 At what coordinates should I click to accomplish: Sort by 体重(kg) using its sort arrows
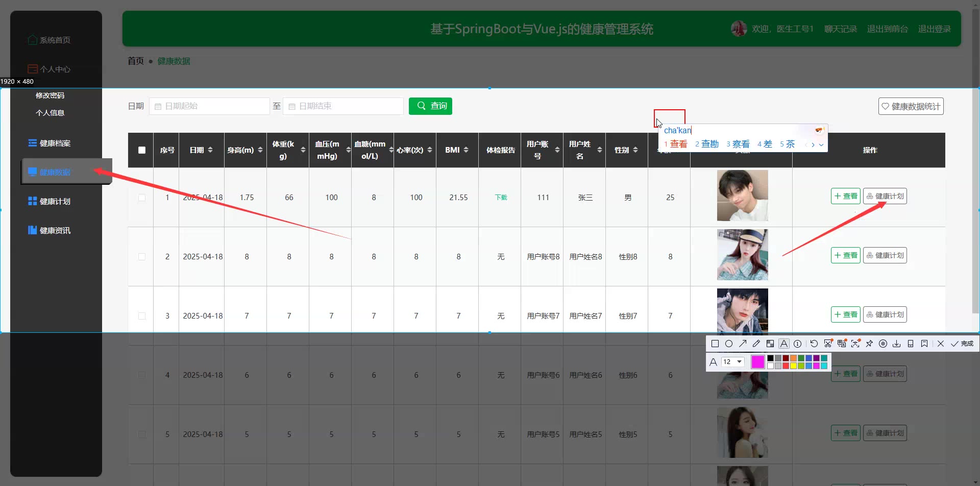pyautogui.click(x=303, y=150)
